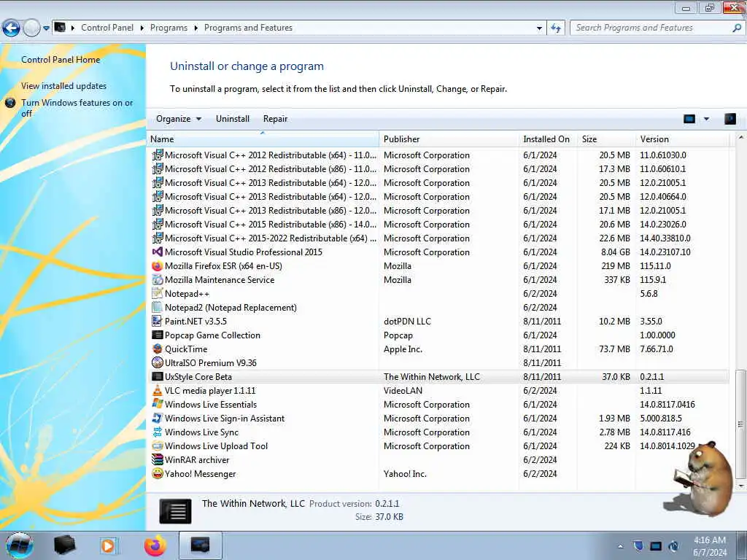
Task: Open the Windows Start orb
Action: click(20, 545)
